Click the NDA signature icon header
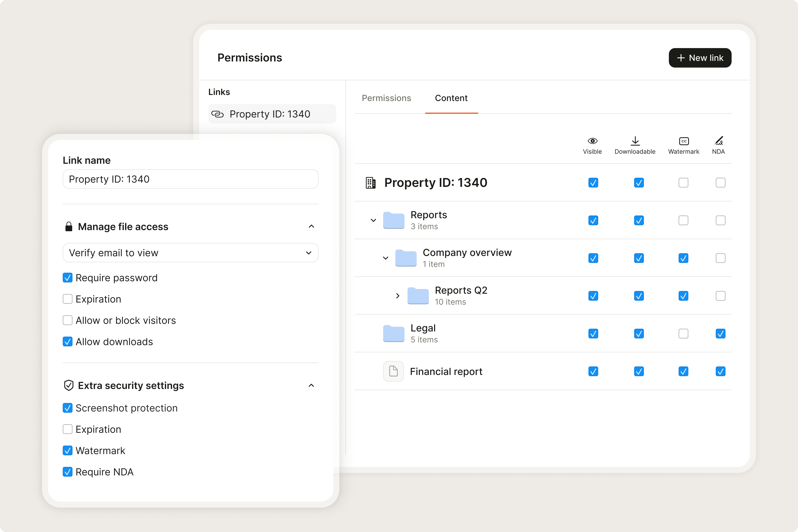The height and width of the screenshot is (532, 798). click(719, 140)
